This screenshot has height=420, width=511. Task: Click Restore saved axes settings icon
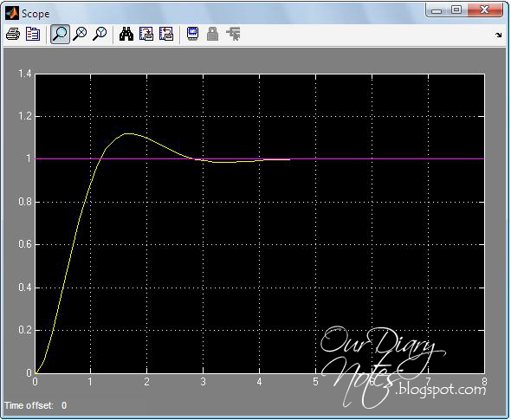166,34
